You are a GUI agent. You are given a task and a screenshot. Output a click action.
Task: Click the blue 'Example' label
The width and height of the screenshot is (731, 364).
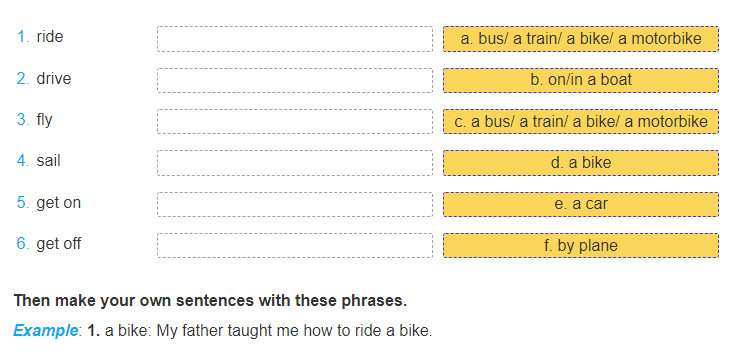click(x=45, y=331)
